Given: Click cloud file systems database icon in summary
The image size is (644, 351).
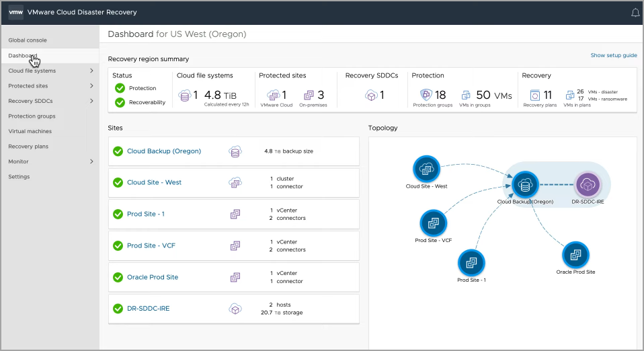Looking at the screenshot, I should pos(185,95).
